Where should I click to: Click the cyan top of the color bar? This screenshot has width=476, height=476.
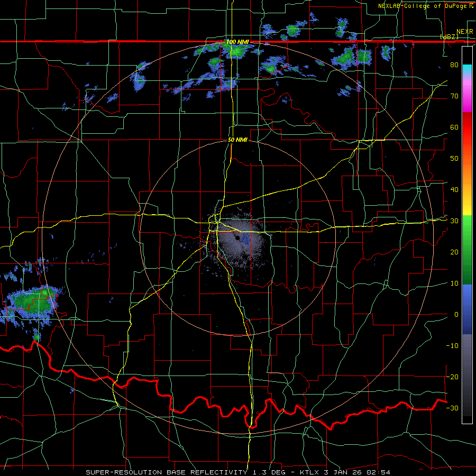(x=467, y=70)
